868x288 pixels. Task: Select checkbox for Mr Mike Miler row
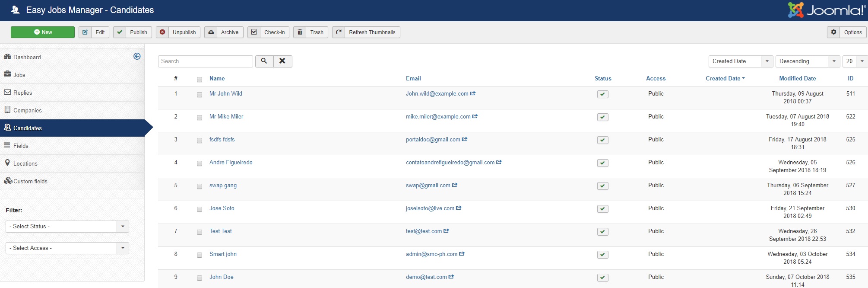pos(200,118)
